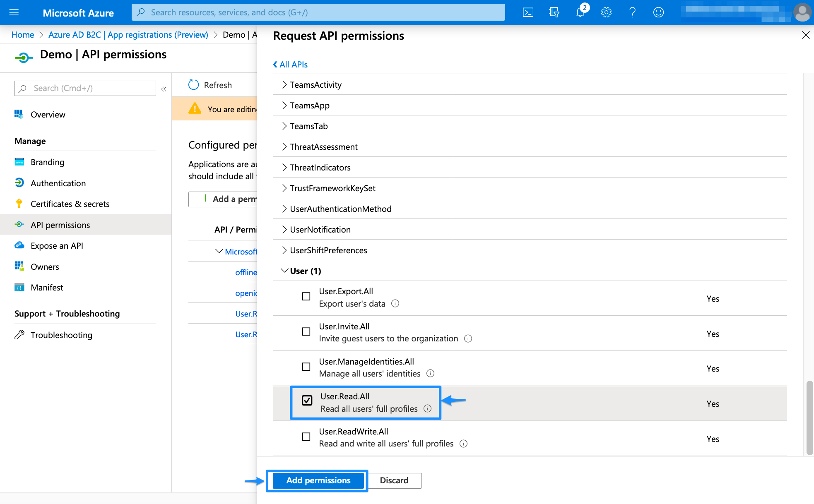Image resolution: width=814 pixels, height=504 pixels.
Task: Click the resource search field
Action: click(x=318, y=12)
